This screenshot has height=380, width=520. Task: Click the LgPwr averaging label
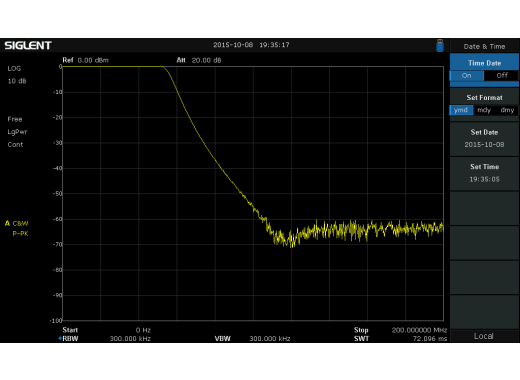17,132
